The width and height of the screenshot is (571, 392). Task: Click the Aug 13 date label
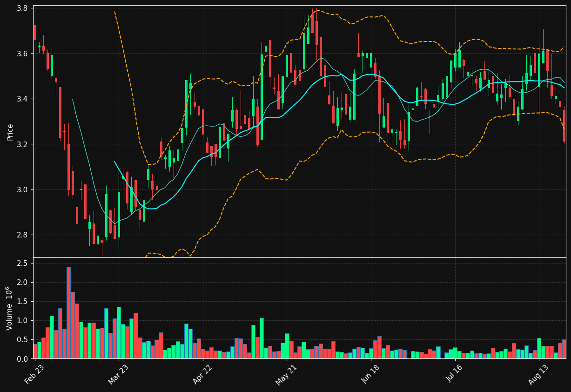pyautogui.click(x=537, y=375)
